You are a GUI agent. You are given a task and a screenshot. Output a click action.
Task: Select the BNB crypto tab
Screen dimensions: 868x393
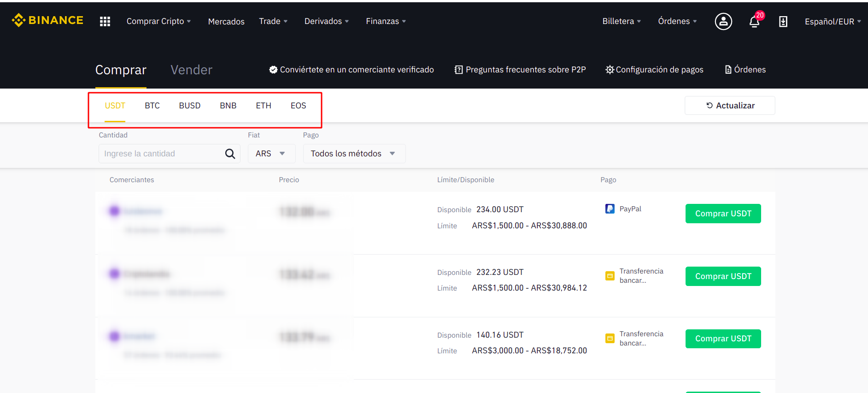point(228,106)
